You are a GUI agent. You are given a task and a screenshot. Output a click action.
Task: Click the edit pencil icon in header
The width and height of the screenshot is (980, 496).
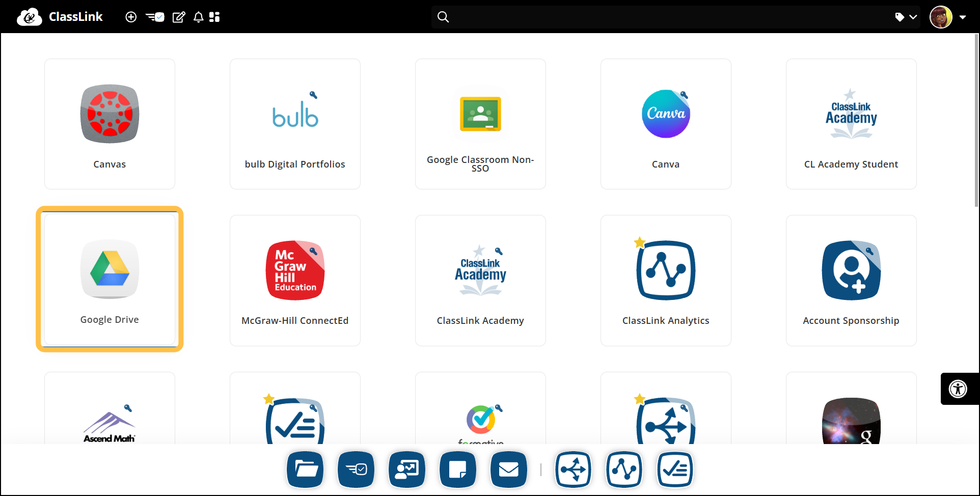tap(179, 17)
